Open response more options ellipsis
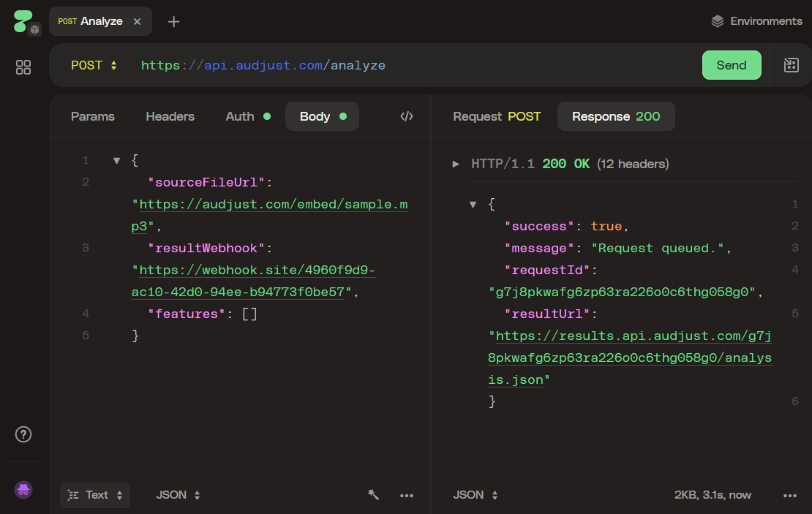Image resolution: width=812 pixels, height=514 pixels. pyautogui.click(x=789, y=495)
